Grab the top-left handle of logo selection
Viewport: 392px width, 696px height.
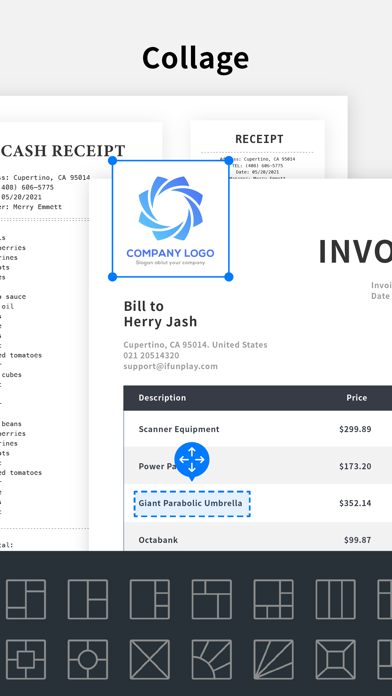coord(113,161)
